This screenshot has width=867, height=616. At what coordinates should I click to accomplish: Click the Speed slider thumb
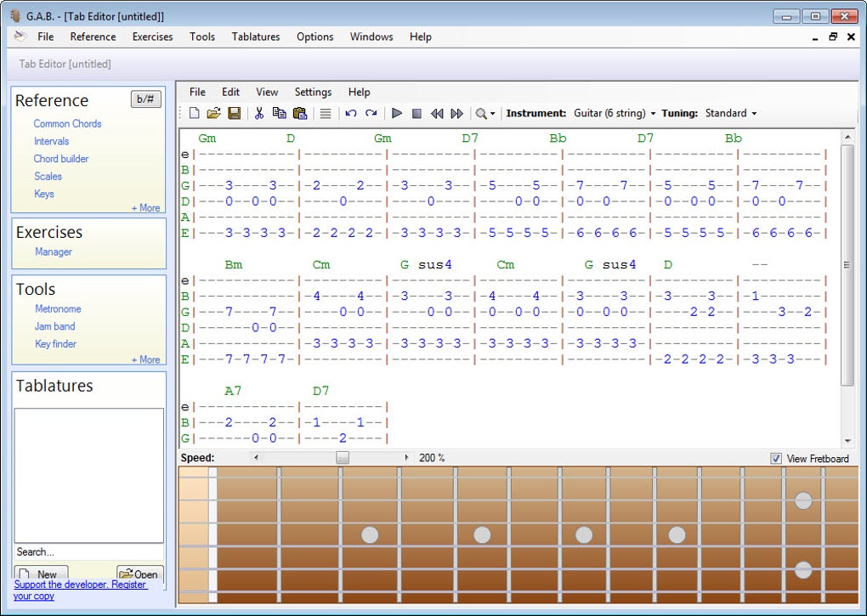coord(343,458)
